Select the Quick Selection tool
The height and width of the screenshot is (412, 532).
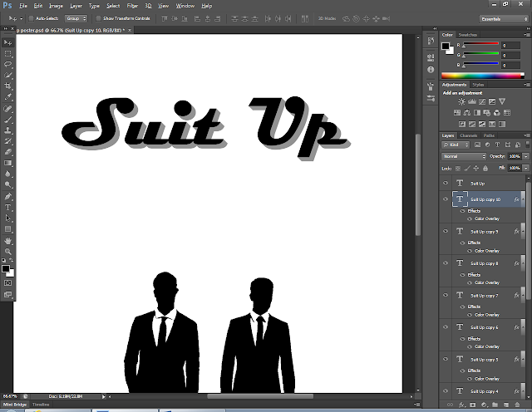pyautogui.click(x=7, y=75)
